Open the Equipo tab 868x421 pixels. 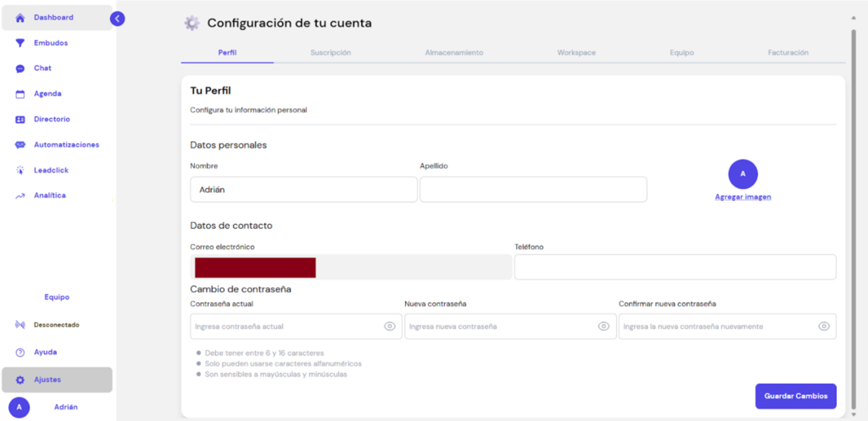point(682,53)
